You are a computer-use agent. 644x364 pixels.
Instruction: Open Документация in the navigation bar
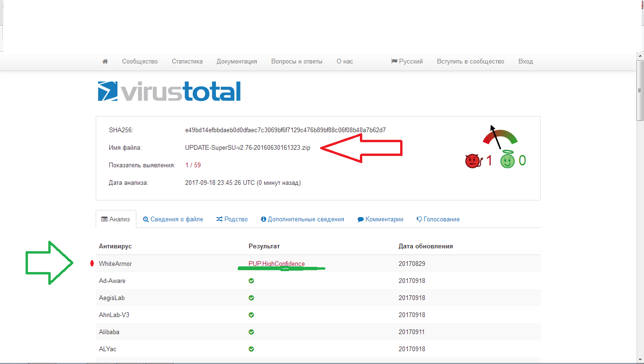pyautogui.click(x=237, y=62)
